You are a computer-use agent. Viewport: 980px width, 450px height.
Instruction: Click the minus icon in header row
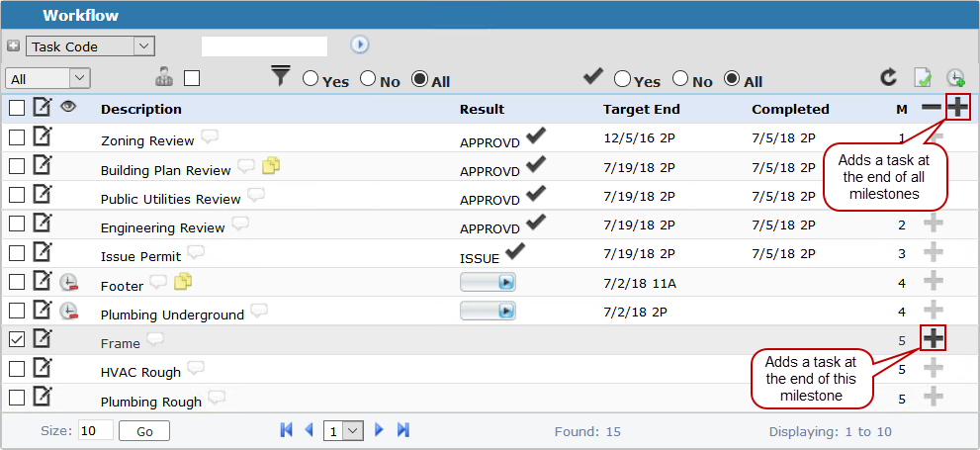pos(931,108)
